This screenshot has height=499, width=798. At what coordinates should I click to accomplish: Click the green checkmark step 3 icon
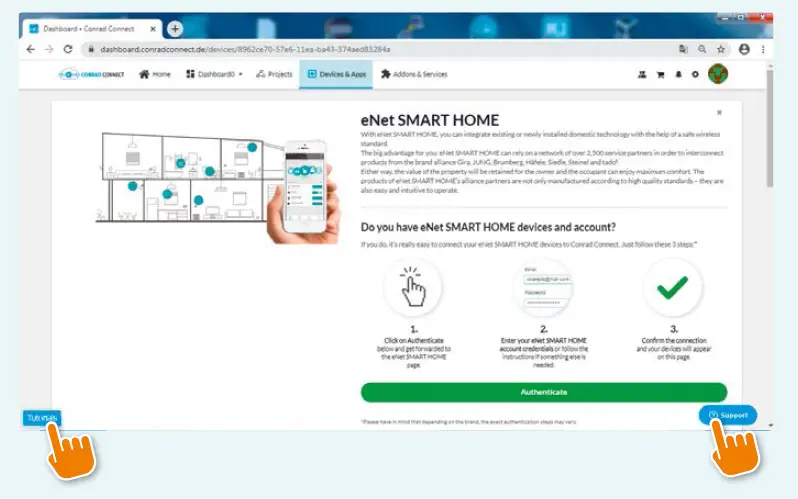click(x=673, y=288)
